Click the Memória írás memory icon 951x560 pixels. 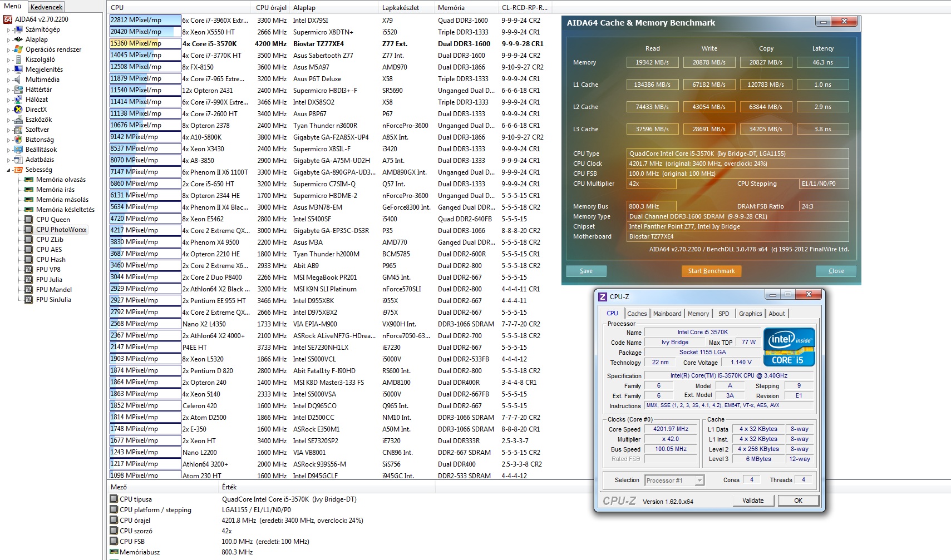(29, 190)
